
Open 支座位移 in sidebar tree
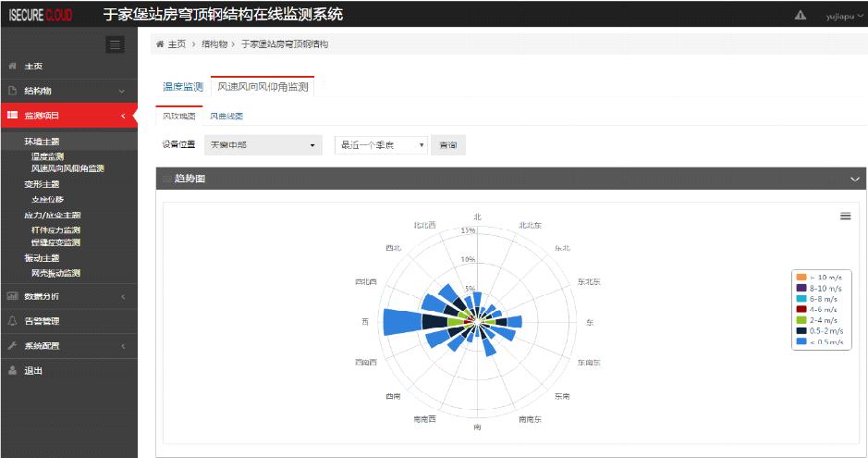(x=48, y=199)
